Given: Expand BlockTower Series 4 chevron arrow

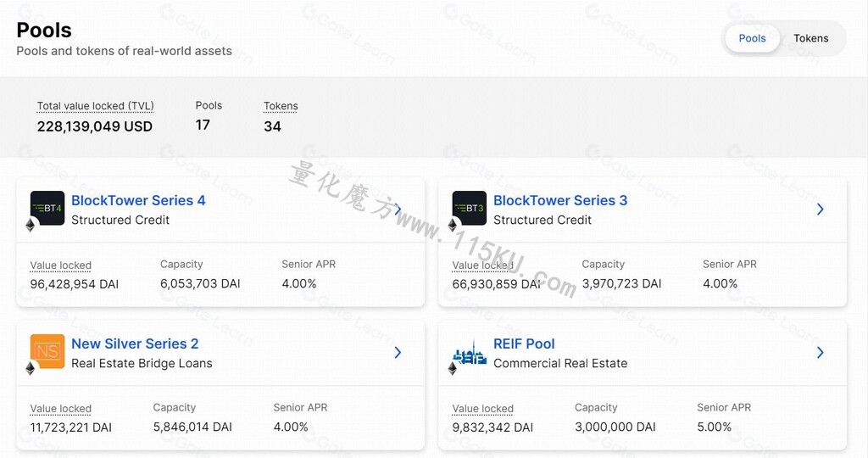Looking at the screenshot, I should click(398, 209).
